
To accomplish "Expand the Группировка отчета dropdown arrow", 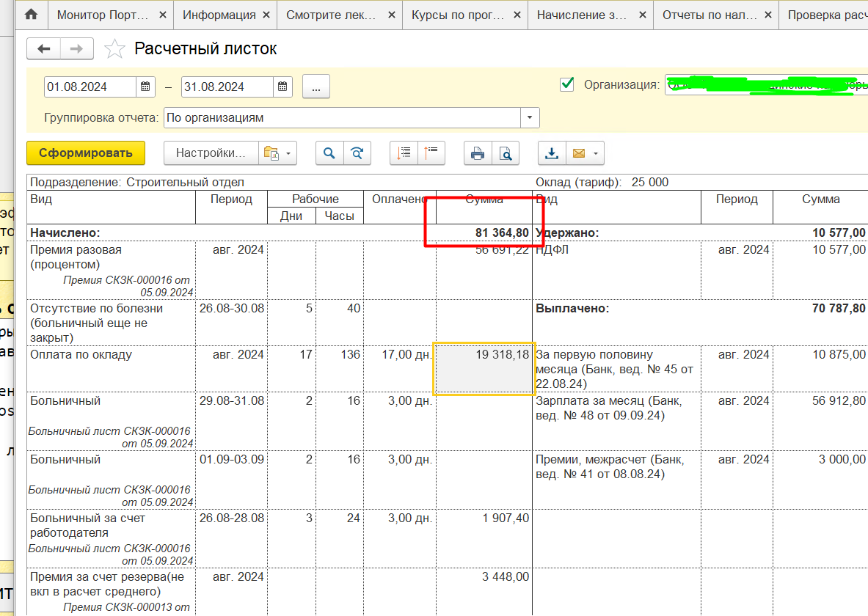I will pos(530,118).
